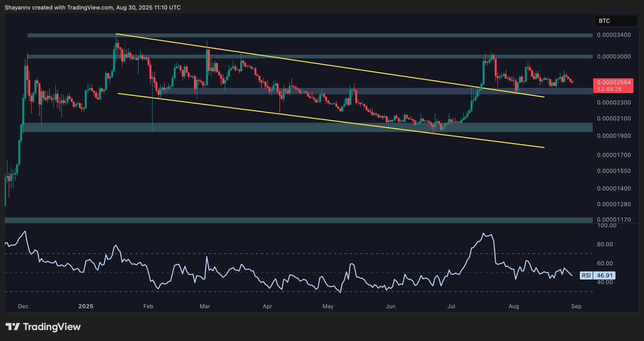Click the RSI line's latest point
This screenshot has width=644, height=341.
(572, 276)
